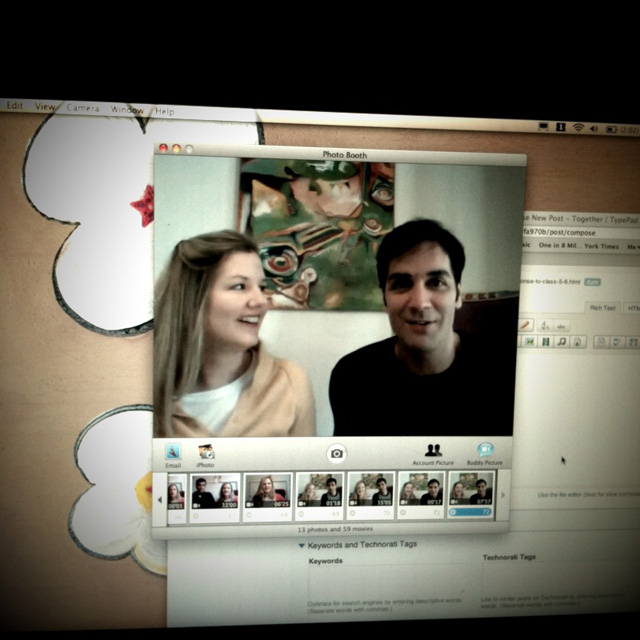Image resolution: width=640 pixels, height=640 pixels.
Task: Click the Keywords input field
Action: click(x=389, y=581)
